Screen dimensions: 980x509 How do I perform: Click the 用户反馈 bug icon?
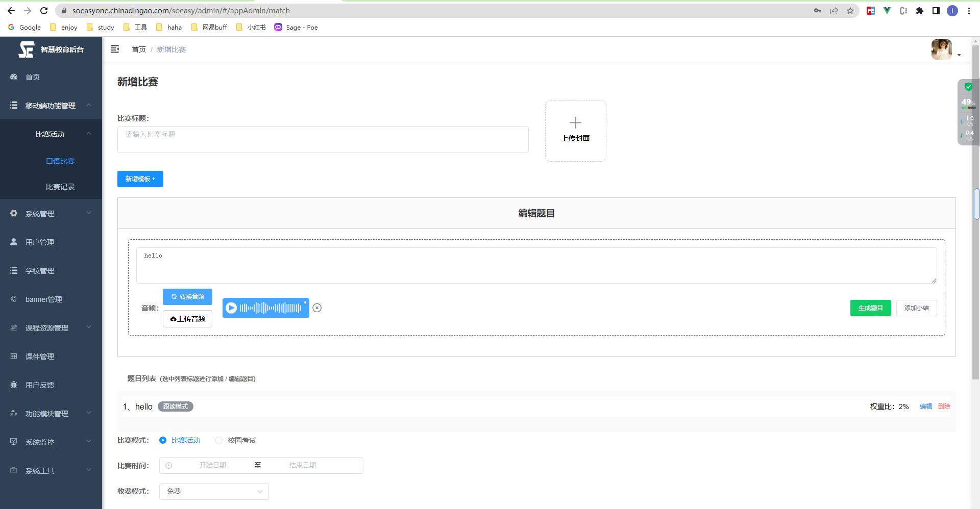(14, 385)
